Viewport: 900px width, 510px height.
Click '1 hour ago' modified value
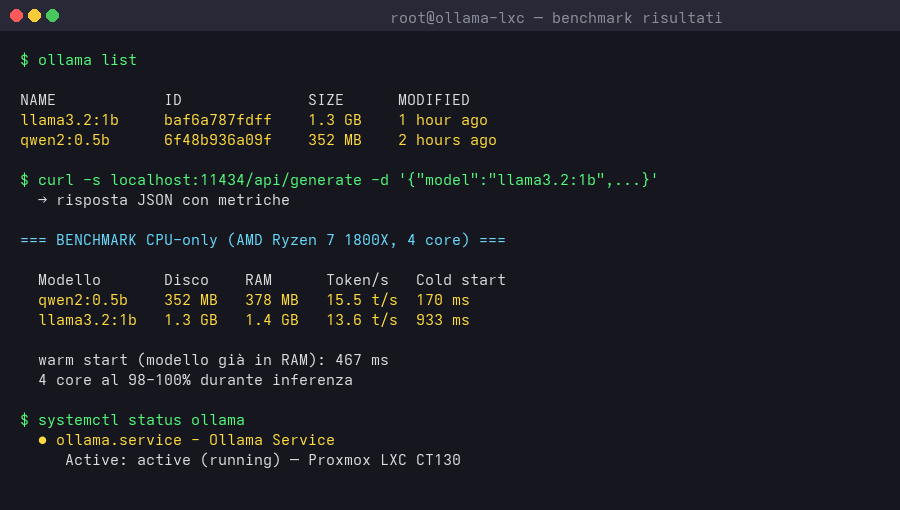tap(443, 120)
